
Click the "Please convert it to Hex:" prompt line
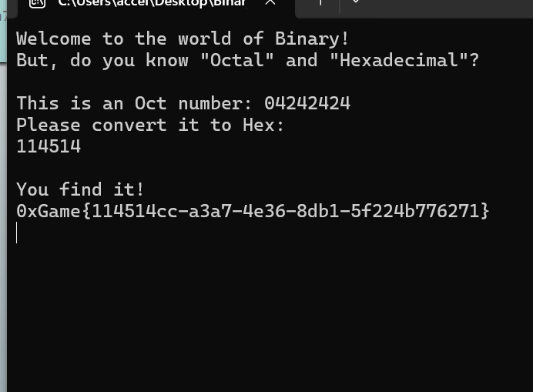(x=150, y=125)
